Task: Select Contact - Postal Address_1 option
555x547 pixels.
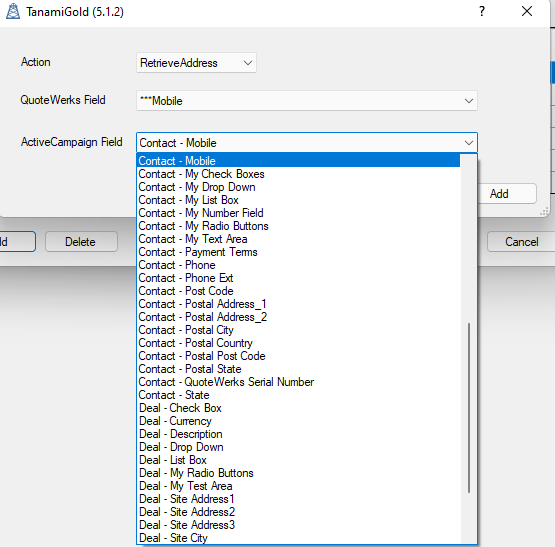Action: [299, 304]
